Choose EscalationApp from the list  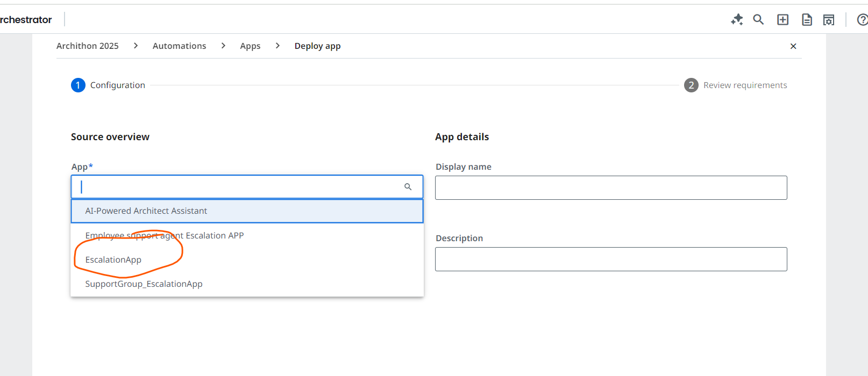(x=113, y=260)
